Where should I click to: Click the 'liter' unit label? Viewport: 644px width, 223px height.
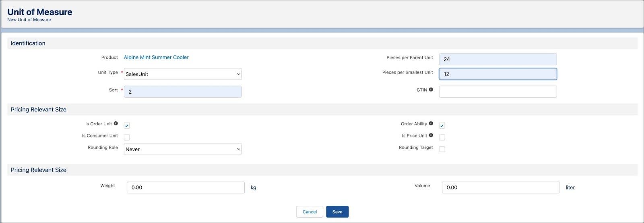(x=570, y=187)
